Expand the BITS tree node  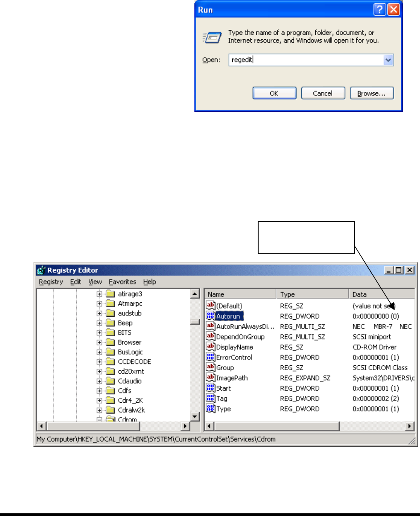click(99, 333)
